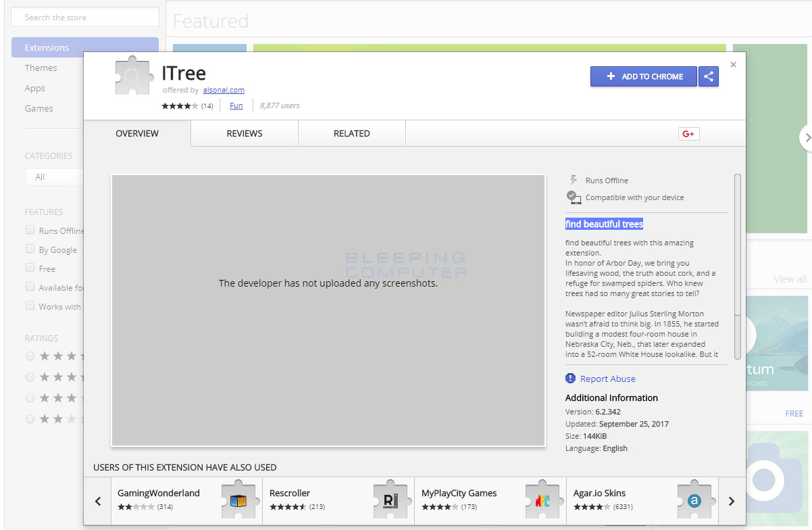Screen dimensions: 812x530
Task: Open the Fun category link
Action: click(236, 105)
